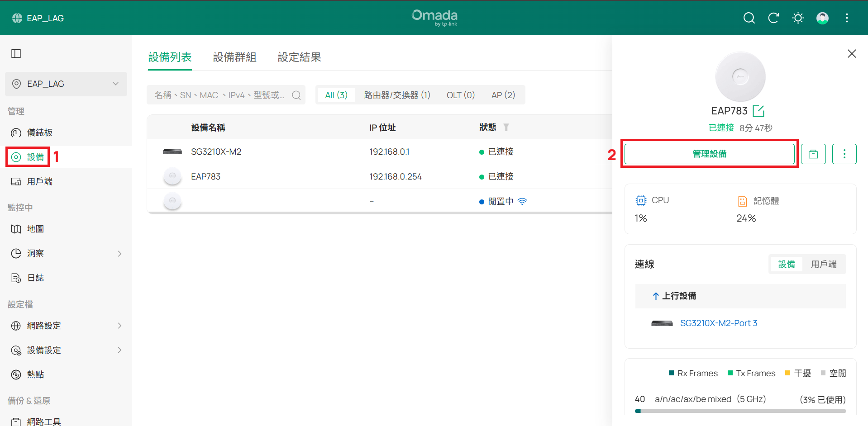The height and width of the screenshot is (426, 868).
Task: Click the CPU chip icon
Action: (641, 200)
